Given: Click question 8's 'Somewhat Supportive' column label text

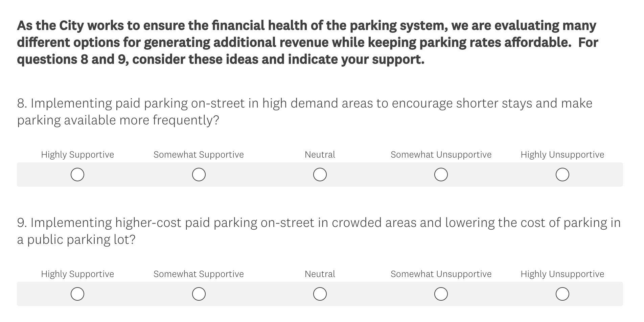Looking at the screenshot, I should 199,155.
